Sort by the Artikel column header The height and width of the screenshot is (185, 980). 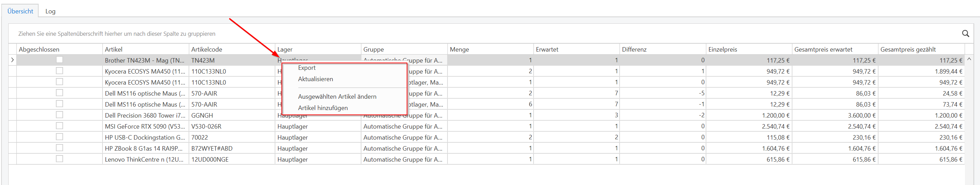tap(114, 49)
